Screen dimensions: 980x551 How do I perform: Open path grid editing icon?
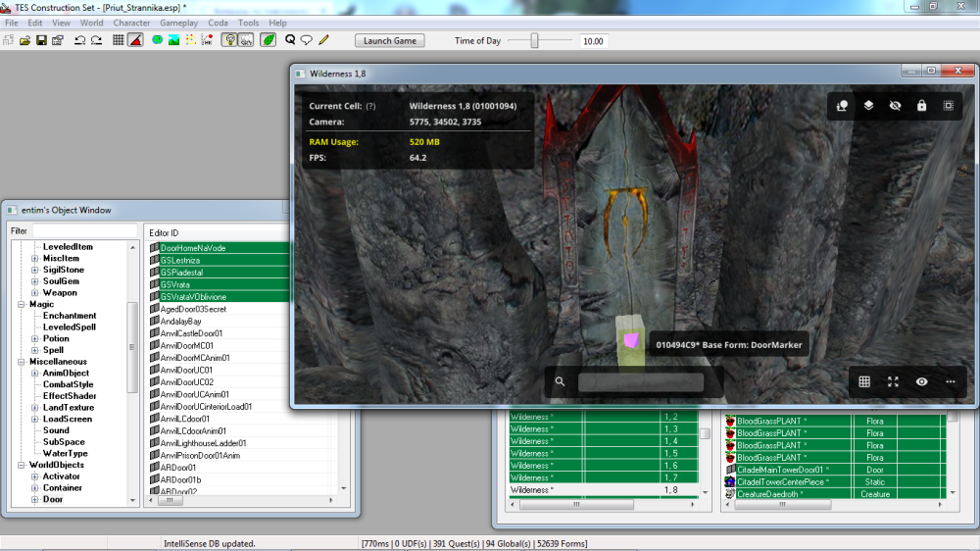point(191,40)
